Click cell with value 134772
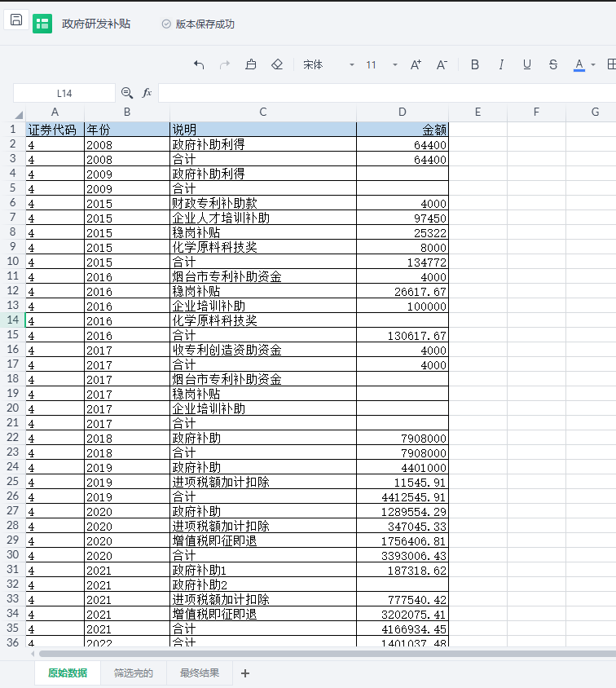This screenshot has width=616, height=688. point(403,262)
